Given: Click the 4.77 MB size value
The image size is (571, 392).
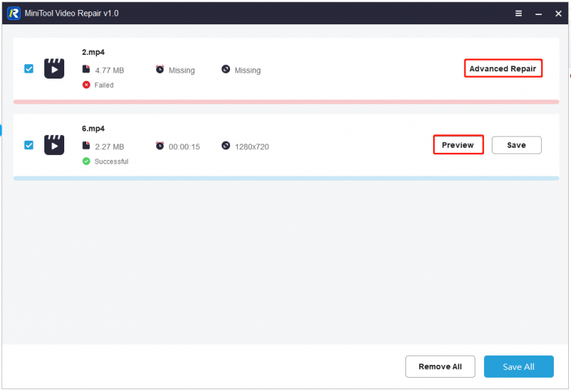Looking at the screenshot, I should [109, 70].
